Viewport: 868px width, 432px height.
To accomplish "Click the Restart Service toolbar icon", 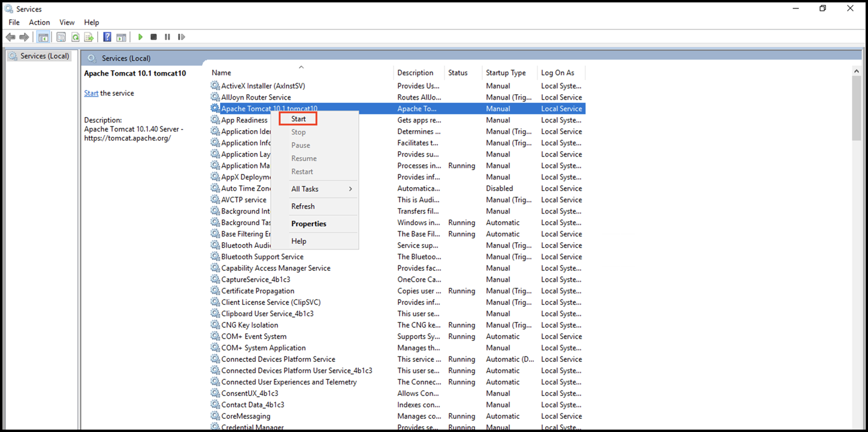I will [181, 37].
